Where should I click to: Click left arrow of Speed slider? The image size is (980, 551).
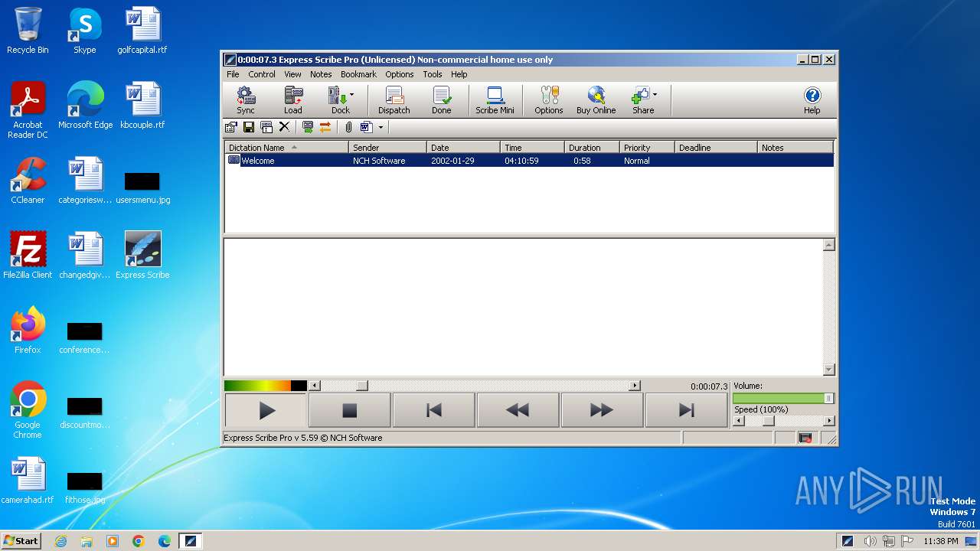pos(739,421)
